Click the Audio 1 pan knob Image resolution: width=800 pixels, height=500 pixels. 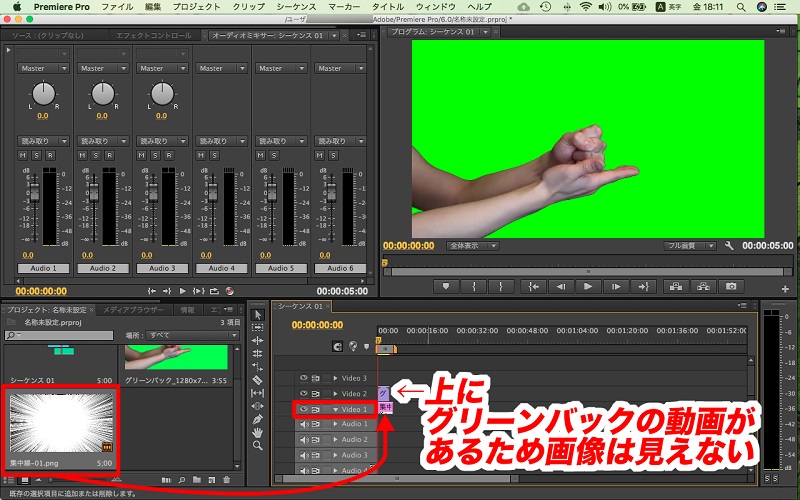point(43,94)
